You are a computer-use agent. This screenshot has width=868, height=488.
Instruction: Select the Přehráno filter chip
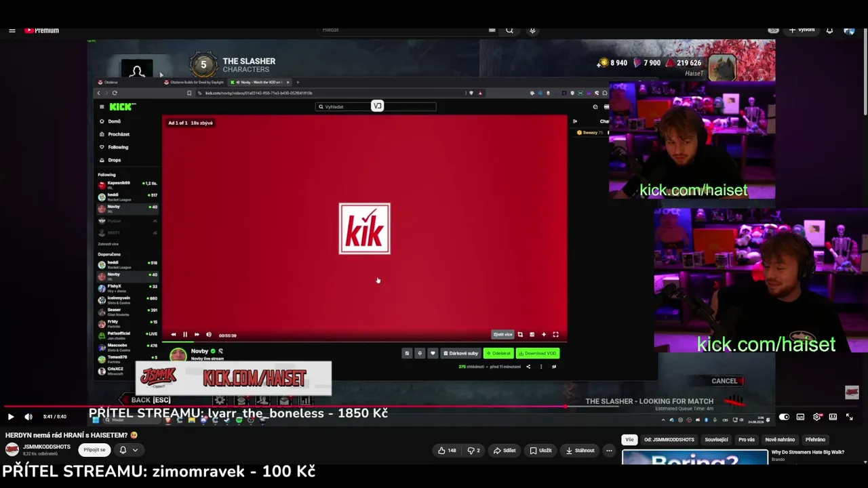(815, 439)
